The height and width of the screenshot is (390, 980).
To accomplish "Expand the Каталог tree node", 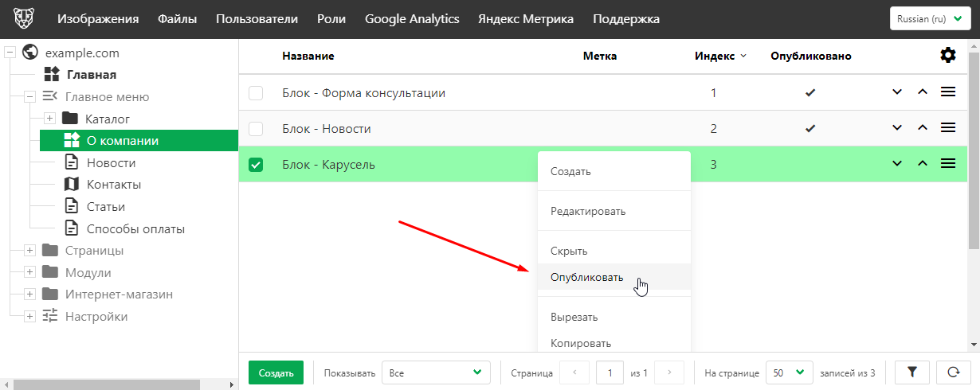I will click(49, 119).
